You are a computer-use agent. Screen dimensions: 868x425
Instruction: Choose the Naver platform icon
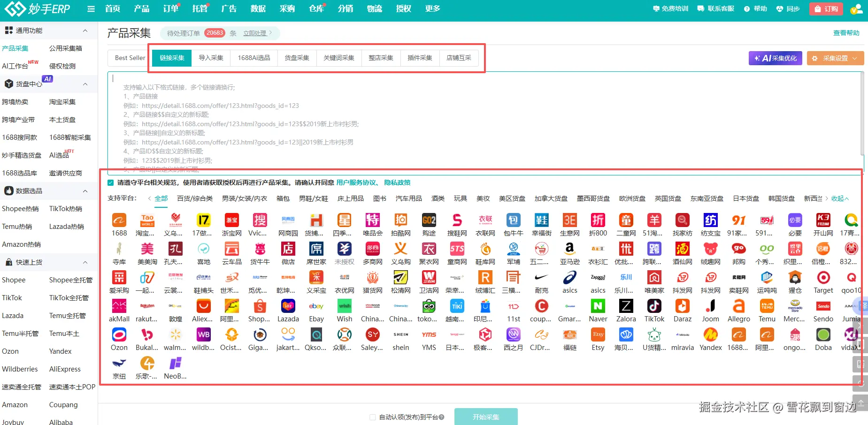598,306
